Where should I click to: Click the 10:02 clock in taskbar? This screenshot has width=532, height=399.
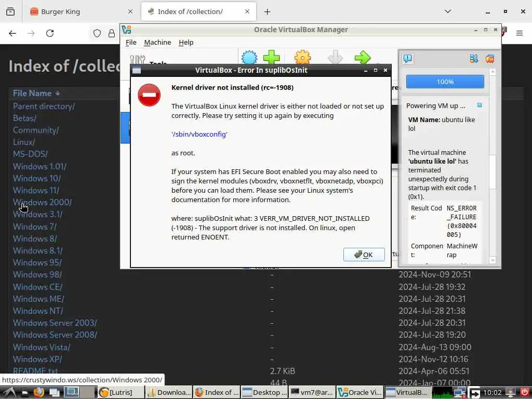tap(492, 393)
